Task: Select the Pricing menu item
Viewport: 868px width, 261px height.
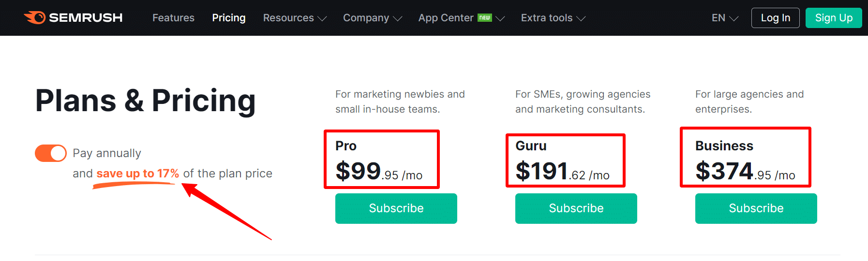Action: pyautogui.click(x=229, y=18)
